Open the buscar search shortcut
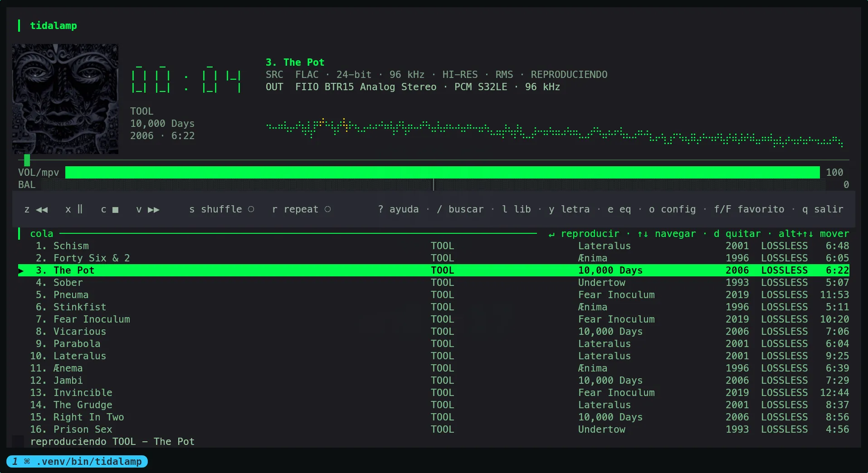The height and width of the screenshot is (473, 868). (x=460, y=209)
